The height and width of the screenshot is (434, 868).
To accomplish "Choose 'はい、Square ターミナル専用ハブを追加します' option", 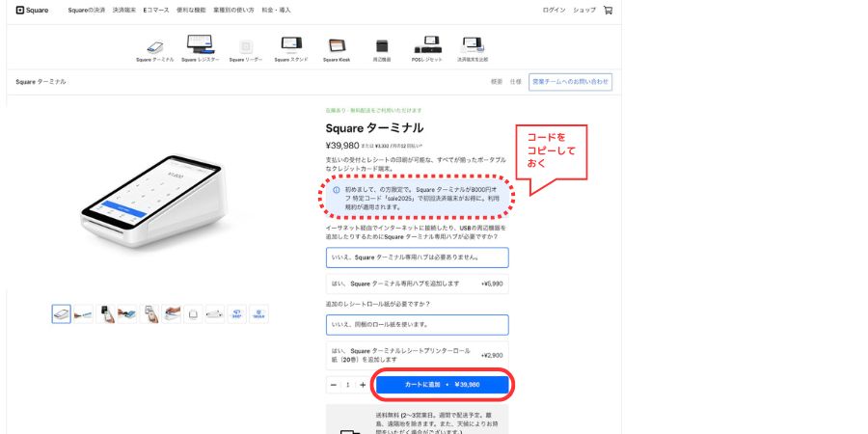I will (x=418, y=284).
